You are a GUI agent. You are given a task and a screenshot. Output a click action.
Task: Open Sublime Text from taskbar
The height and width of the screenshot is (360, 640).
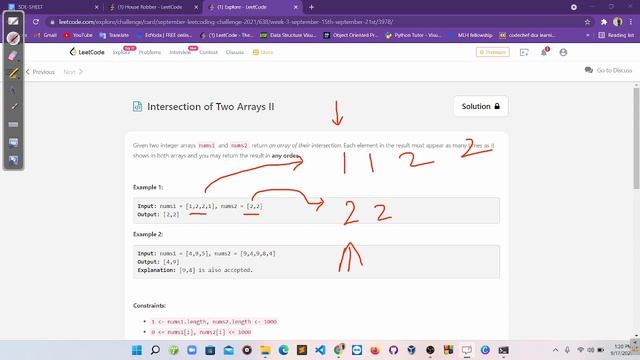(302, 350)
